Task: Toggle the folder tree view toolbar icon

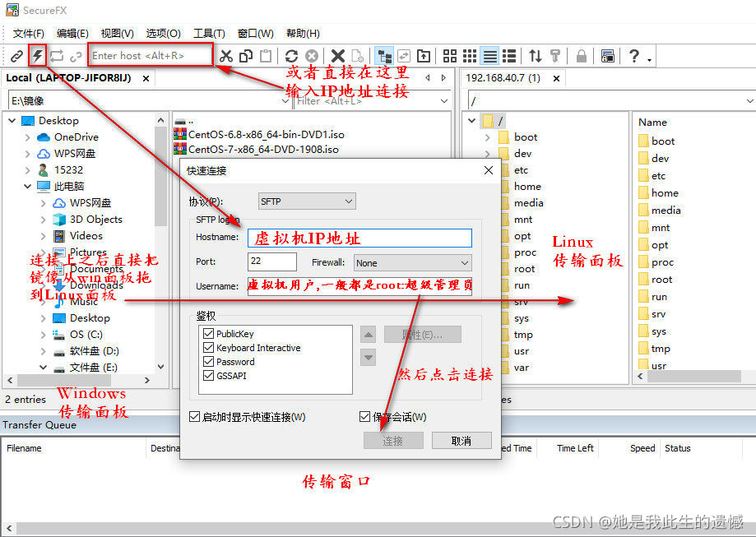Action: click(x=384, y=56)
